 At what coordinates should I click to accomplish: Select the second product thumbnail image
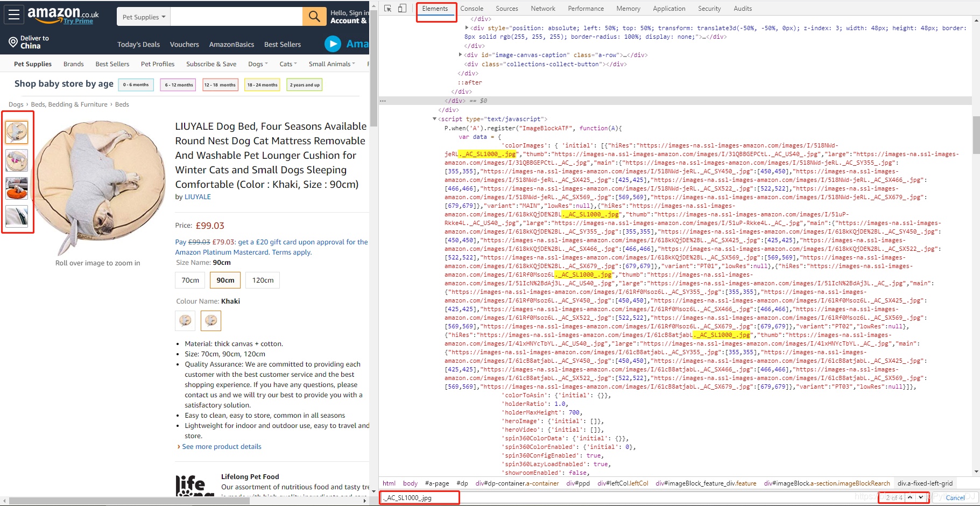(x=17, y=160)
